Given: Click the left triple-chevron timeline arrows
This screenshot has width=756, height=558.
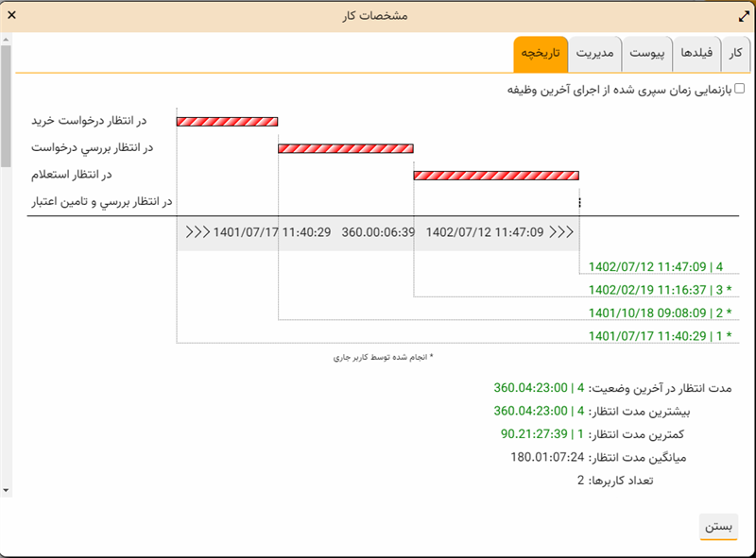Looking at the screenshot, I should (x=198, y=232).
